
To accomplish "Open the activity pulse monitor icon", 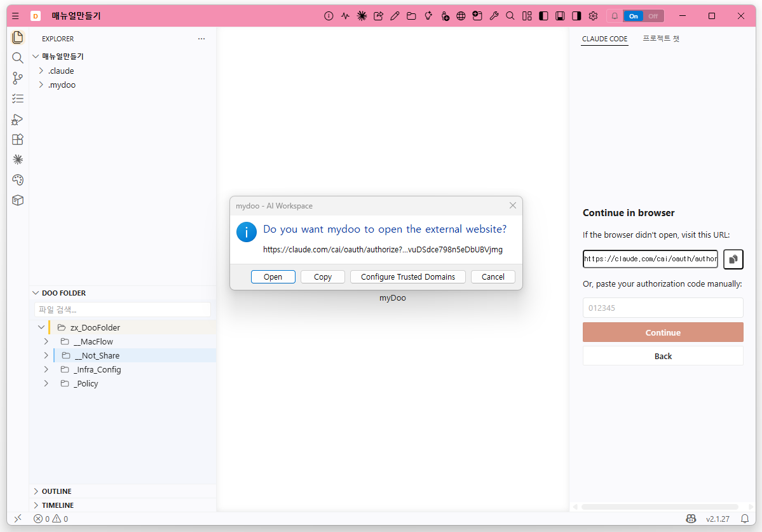I will coord(345,16).
